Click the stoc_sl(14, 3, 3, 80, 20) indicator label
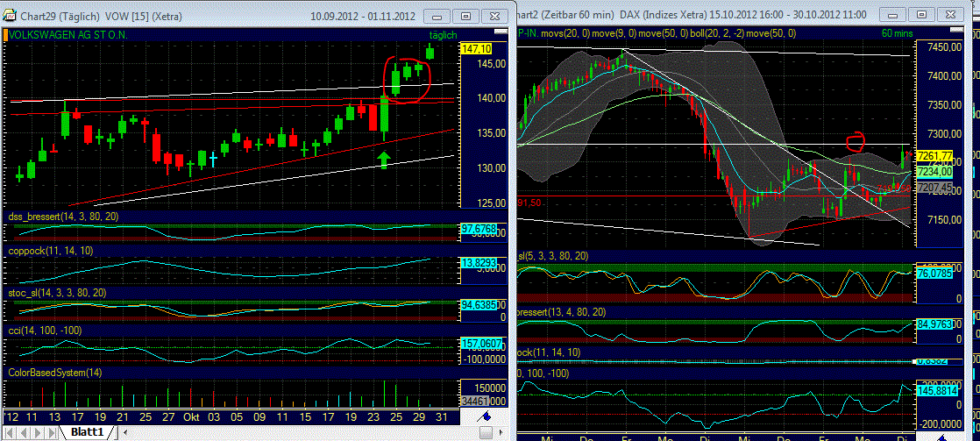 pyautogui.click(x=58, y=293)
